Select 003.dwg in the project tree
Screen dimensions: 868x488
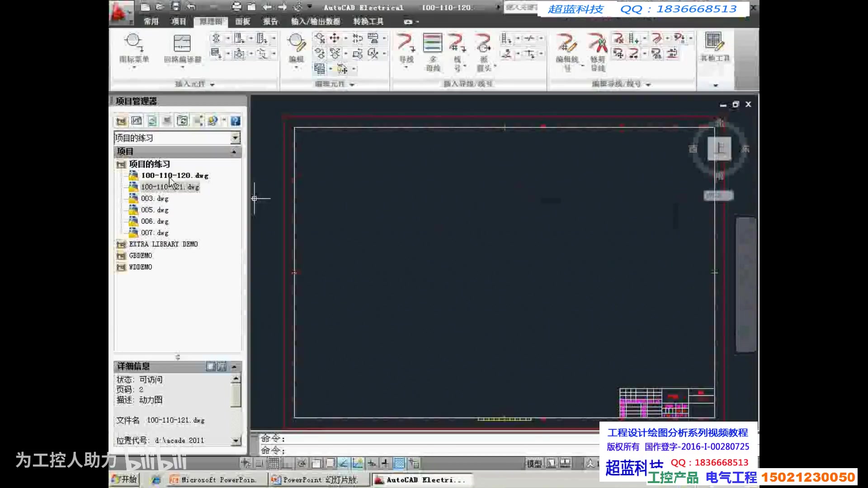(154, 198)
